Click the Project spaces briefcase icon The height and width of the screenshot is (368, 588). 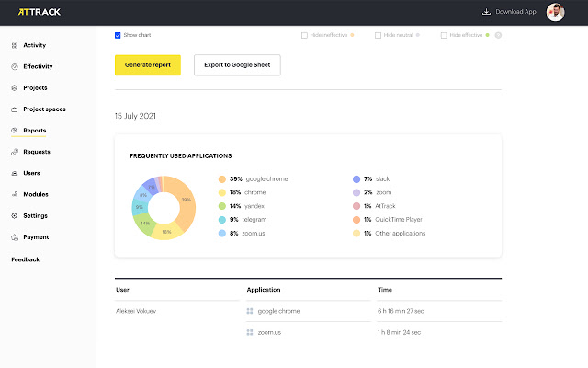tap(15, 109)
